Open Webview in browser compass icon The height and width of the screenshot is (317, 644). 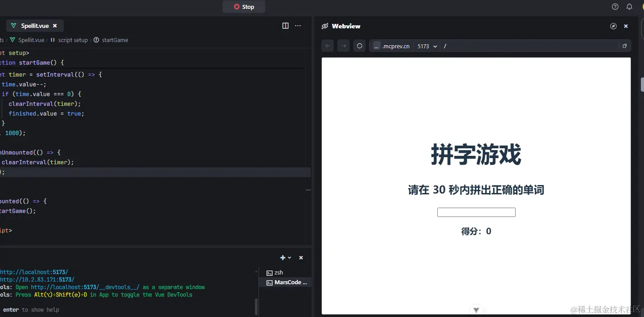[x=613, y=26]
